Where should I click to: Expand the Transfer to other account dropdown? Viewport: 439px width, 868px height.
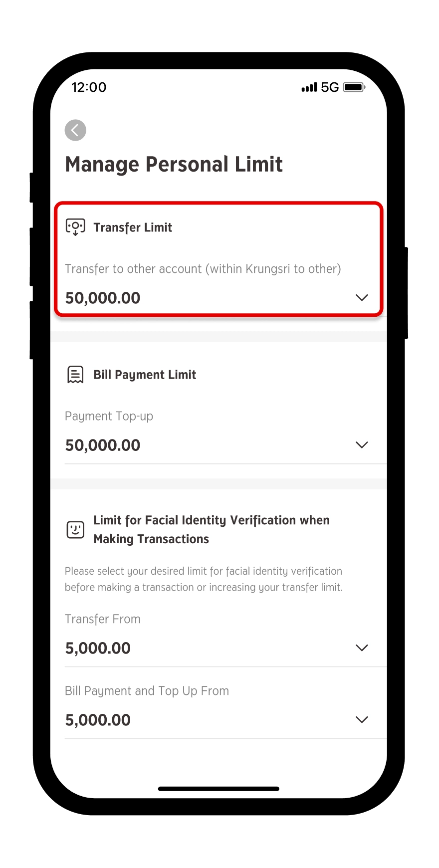pos(362,297)
